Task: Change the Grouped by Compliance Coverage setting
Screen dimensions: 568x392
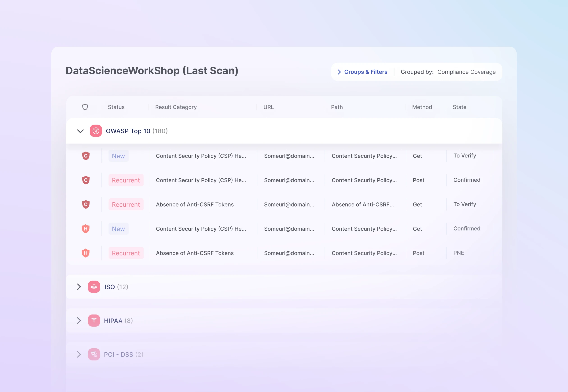Action: pyautogui.click(x=448, y=72)
